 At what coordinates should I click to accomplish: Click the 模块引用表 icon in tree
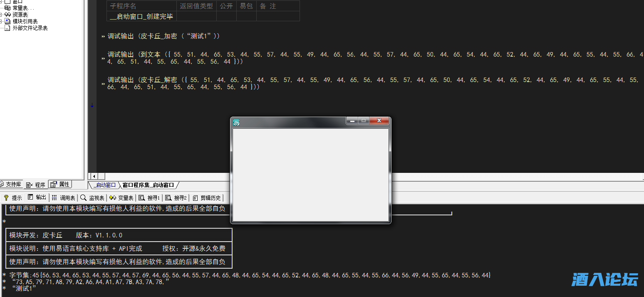click(x=7, y=21)
